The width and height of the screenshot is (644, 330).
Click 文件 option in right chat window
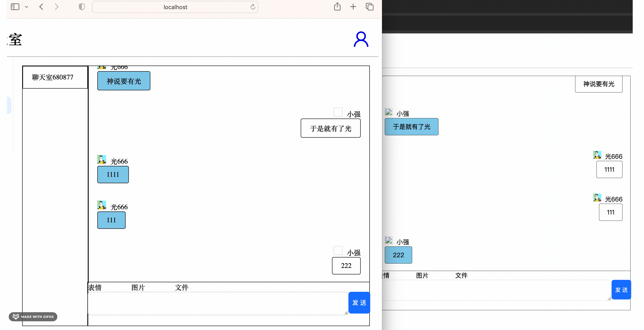point(461,275)
